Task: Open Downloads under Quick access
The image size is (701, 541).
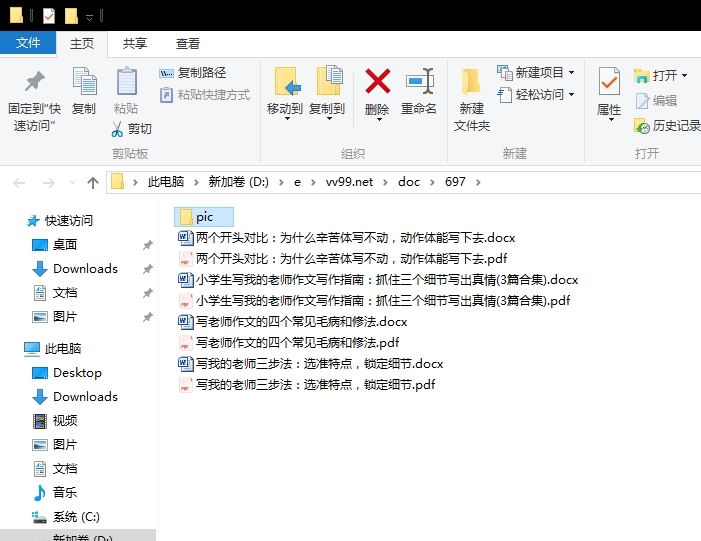Action: pyautogui.click(x=85, y=269)
